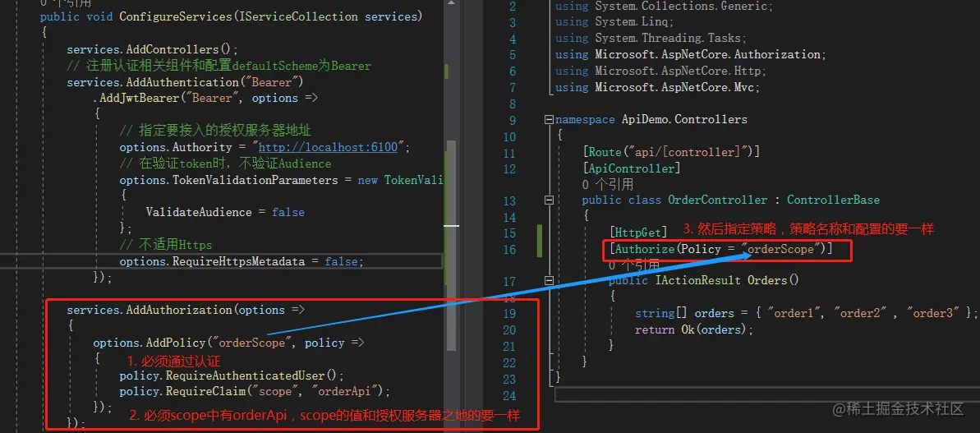Click options.TokenValidationParameters assignment
The width and height of the screenshot is (980, 433).
[x=281, y=180]
